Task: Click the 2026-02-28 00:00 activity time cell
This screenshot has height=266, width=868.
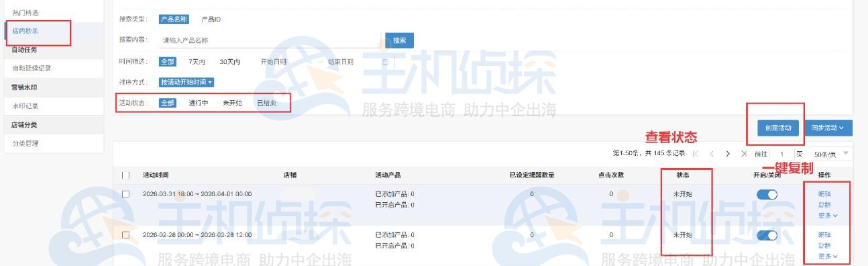Action: (x=197, y=235)
